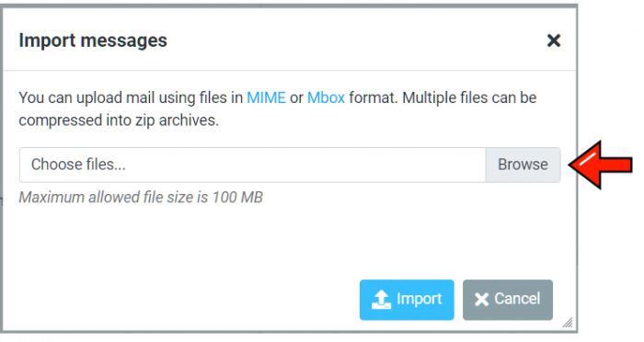Click the blank dialog header area beside title
Viewport: 644px width, 342px height.
coord(353,40)
